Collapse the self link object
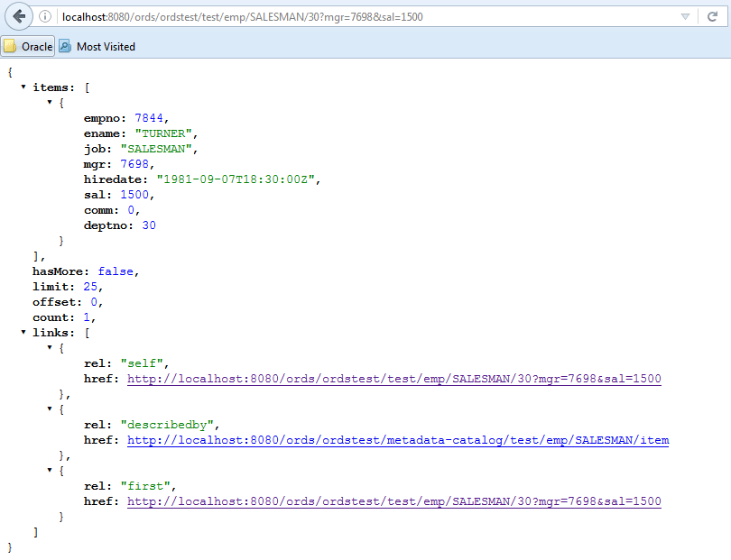Viewport: 731px width, 560px height. click(x=50, y=347)
